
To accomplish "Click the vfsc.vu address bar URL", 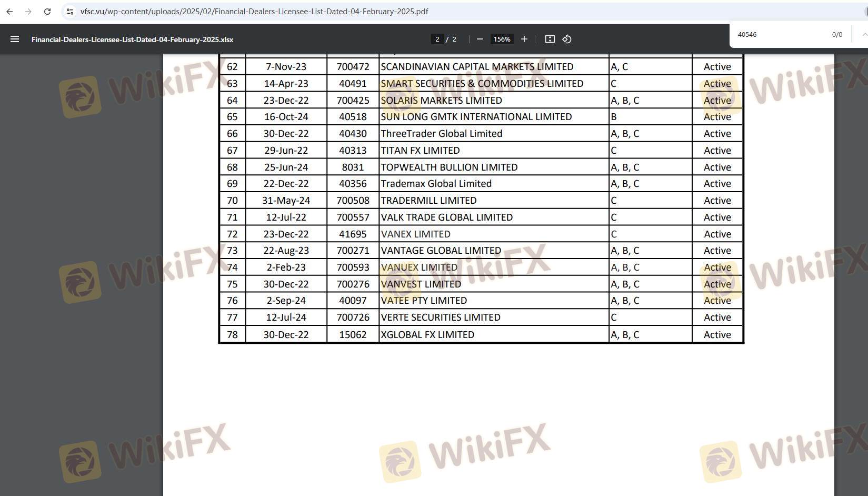I will pos(254,11).
